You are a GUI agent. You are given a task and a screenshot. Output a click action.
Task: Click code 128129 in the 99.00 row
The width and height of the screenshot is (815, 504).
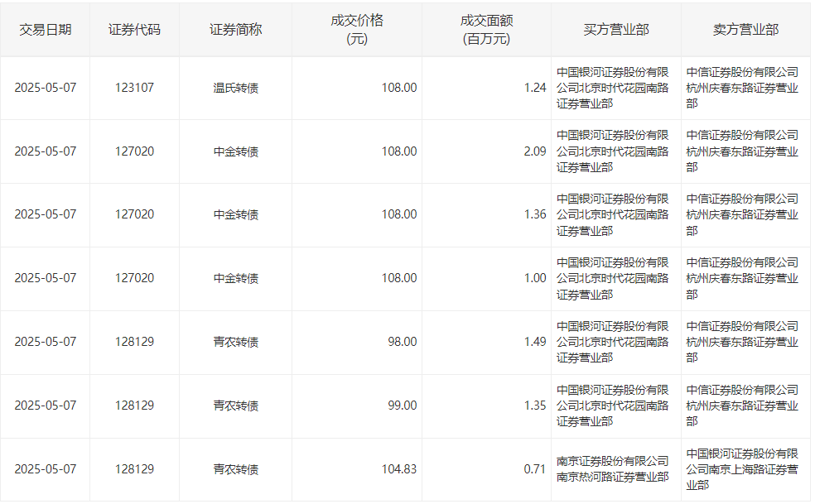pos(134,406)
